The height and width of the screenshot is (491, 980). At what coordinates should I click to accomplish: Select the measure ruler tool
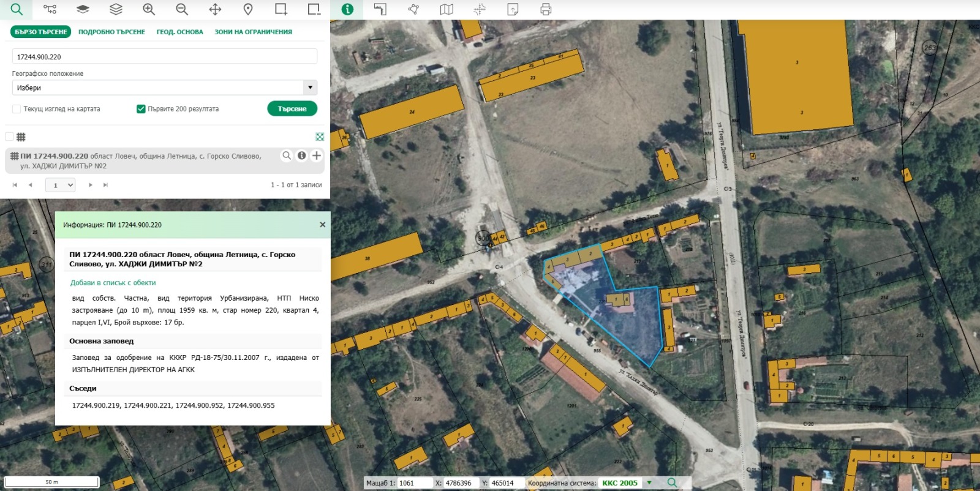(x=380, y=9)
